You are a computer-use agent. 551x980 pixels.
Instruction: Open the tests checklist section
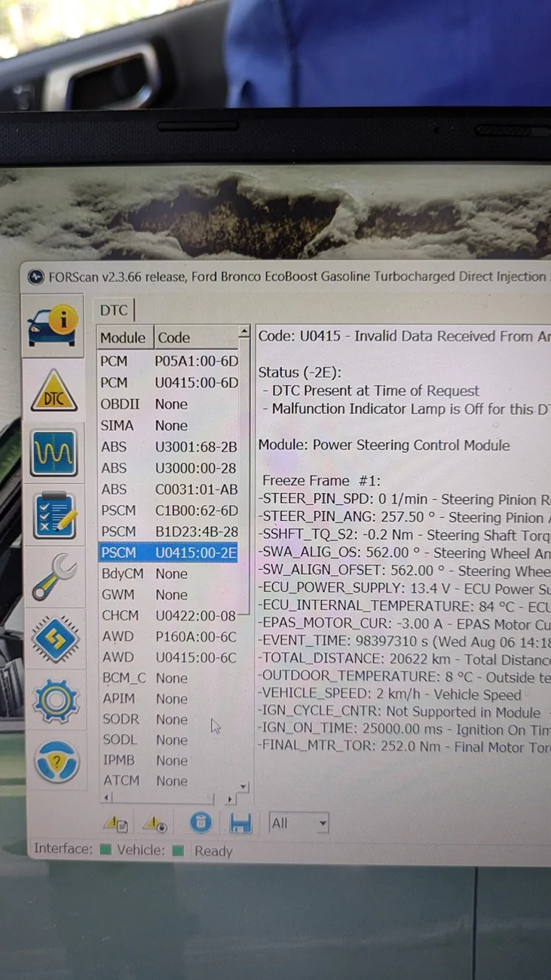[55, 516]
